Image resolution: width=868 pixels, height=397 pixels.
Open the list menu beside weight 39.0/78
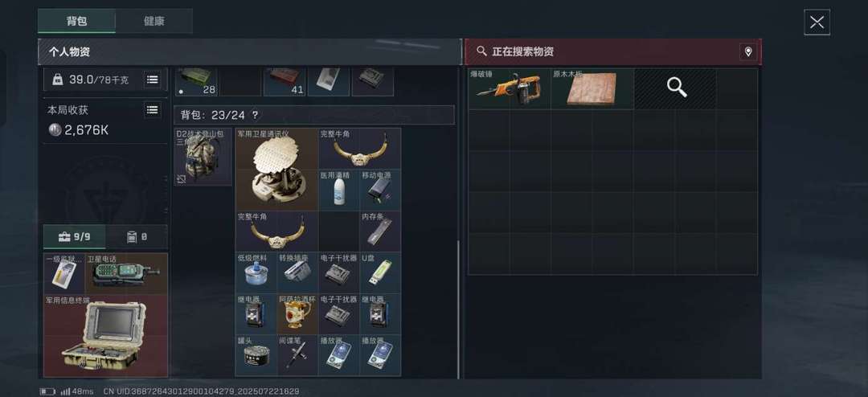[x=152, y=80]
